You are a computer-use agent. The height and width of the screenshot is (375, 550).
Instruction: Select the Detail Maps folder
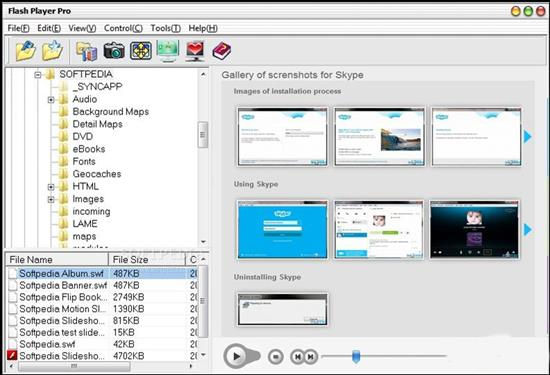(98, 124)
